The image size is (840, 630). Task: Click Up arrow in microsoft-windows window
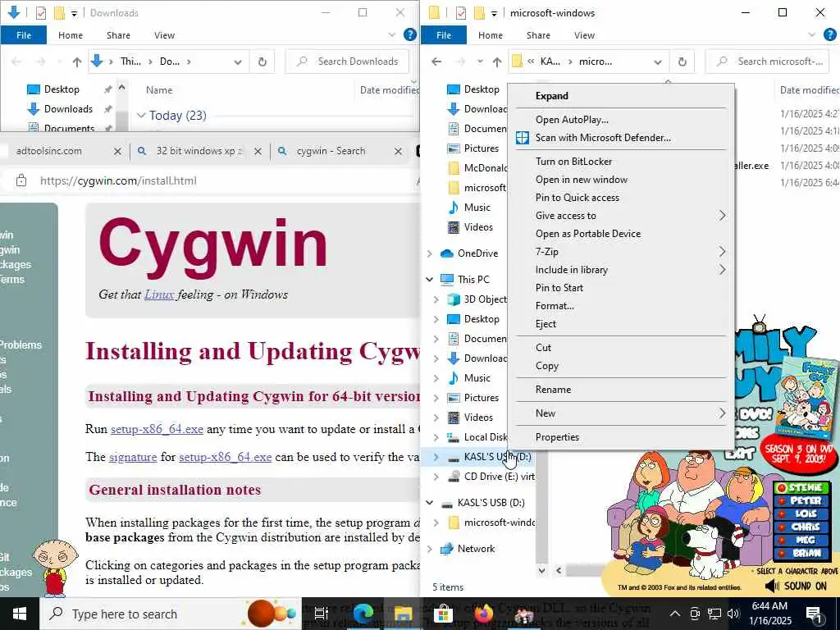coord(496,62)
